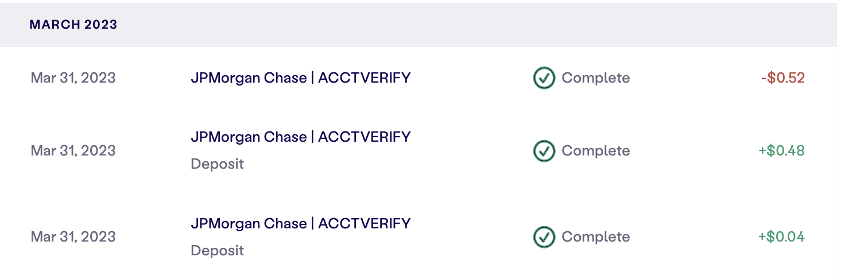Click the Deposit label under +$0.04 transaction
Screen dimensions: 868x280
(x=217, y=251)
